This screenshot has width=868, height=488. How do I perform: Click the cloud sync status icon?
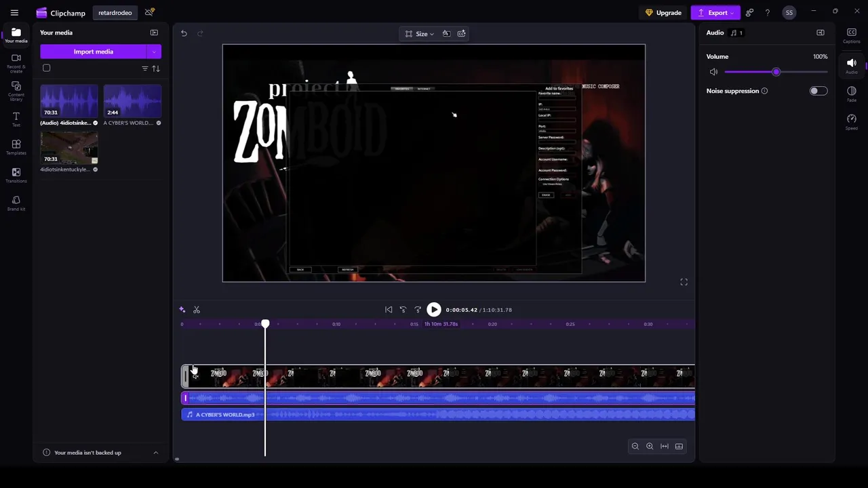click(x=150, y=12)
